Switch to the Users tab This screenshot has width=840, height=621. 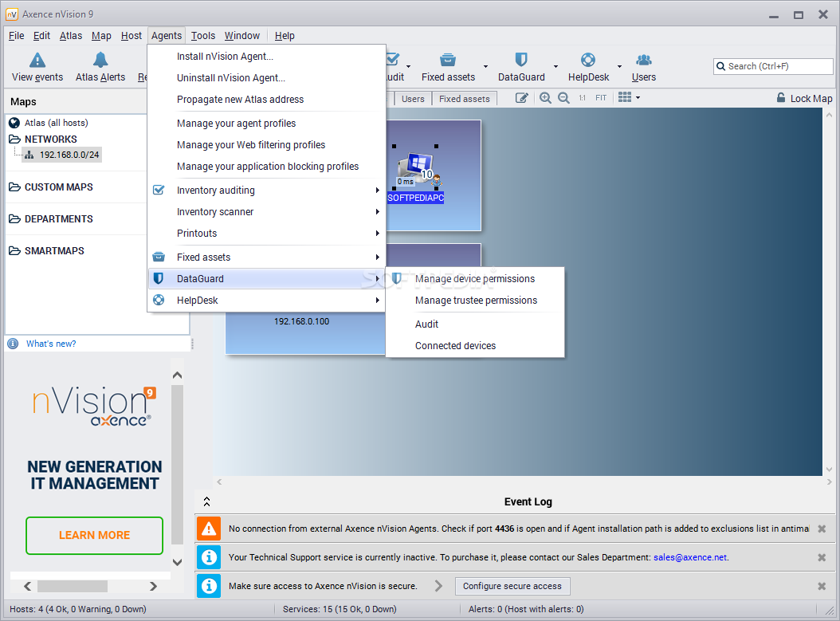click(413, 99)
